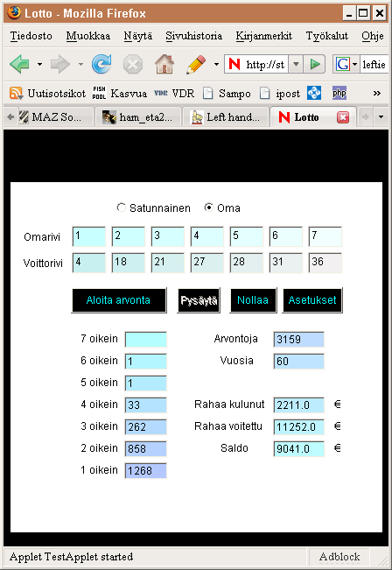
Task: Select the Oma radio button
Action: tap(208, 208)
